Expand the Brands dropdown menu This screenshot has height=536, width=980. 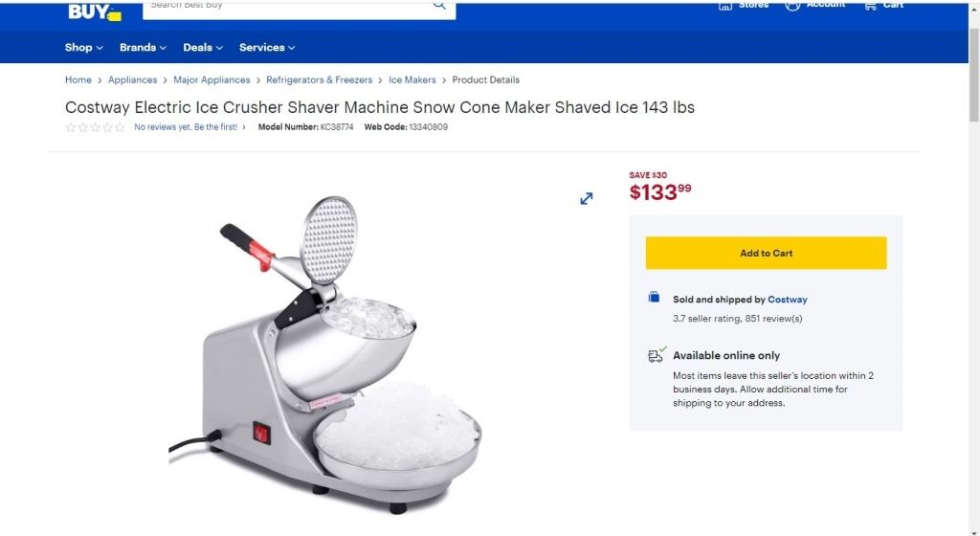click(x=144, y=48)
